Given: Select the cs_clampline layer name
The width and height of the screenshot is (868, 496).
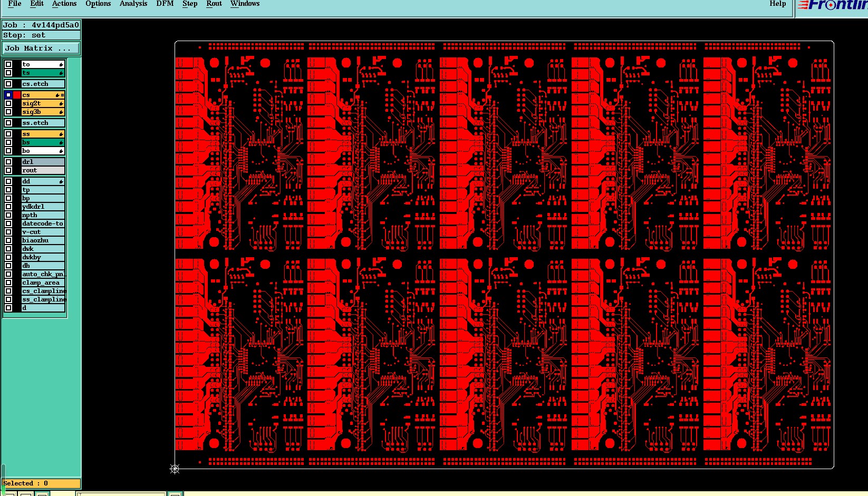Looking at the screenshot, I should pyautogui.click(x=43, y=291).
